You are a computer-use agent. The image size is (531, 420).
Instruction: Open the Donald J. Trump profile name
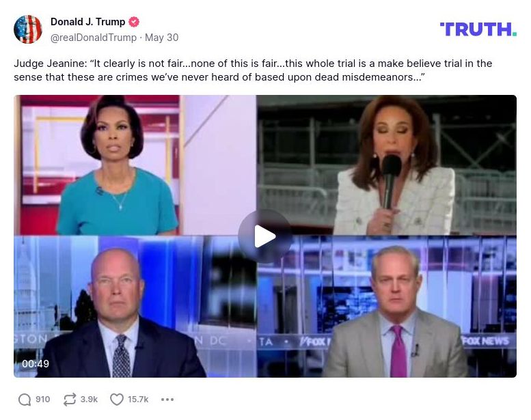point(88,22)
